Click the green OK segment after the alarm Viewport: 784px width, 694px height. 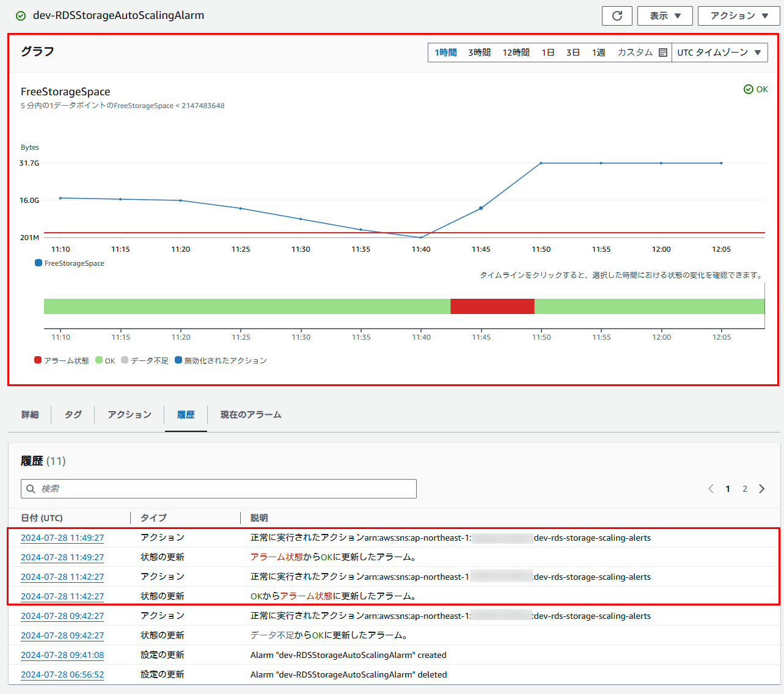coord(650,306)
